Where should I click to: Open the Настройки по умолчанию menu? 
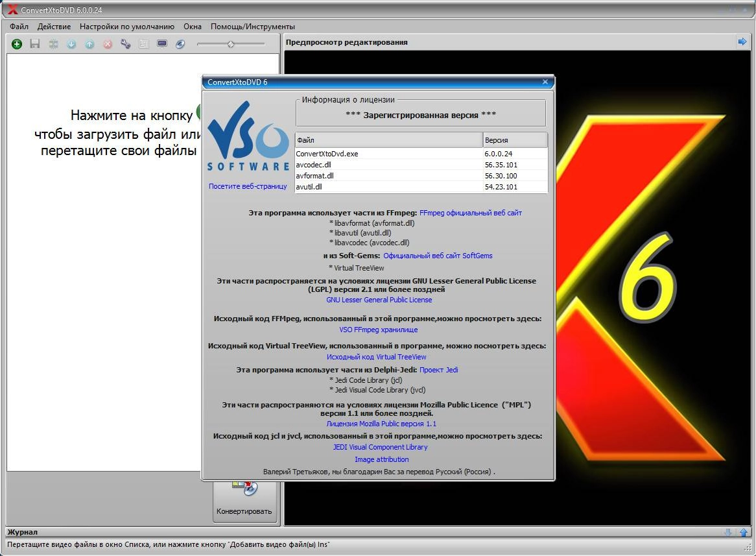(127, 27)
